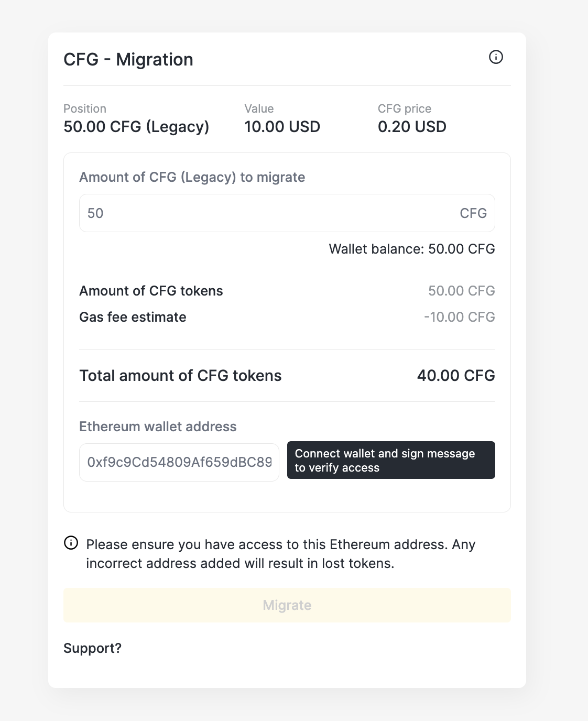Click the Total amount of CFG tokens label
The image size is (588, 721).
tap(180, 376)
